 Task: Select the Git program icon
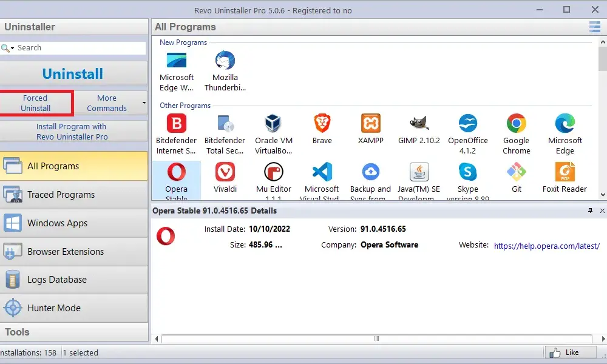click(x=517, y=172)
